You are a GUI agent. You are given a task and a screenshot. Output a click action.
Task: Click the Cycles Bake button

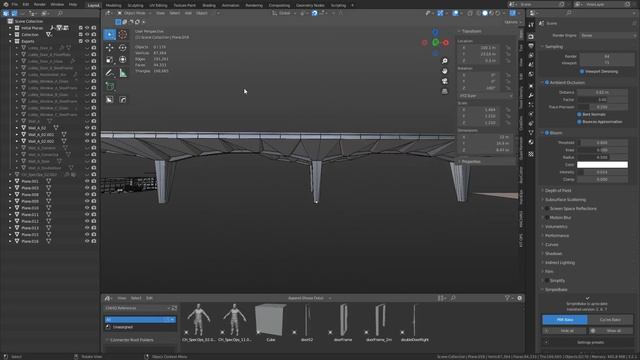pos(610,320)
